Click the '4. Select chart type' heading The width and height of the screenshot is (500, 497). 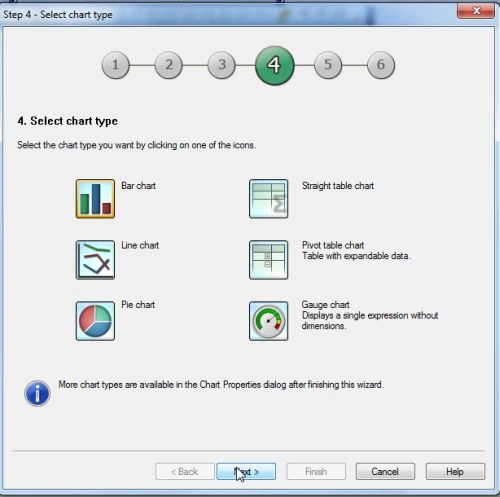68,121
